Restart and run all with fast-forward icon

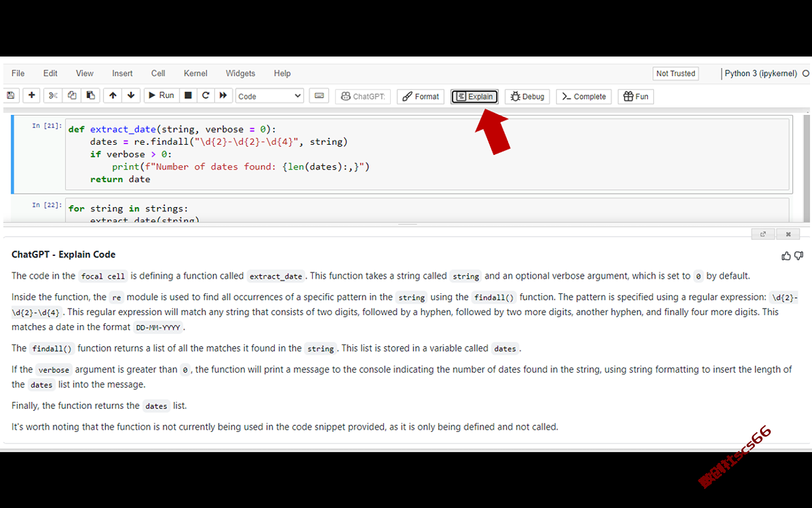(223, 96)
